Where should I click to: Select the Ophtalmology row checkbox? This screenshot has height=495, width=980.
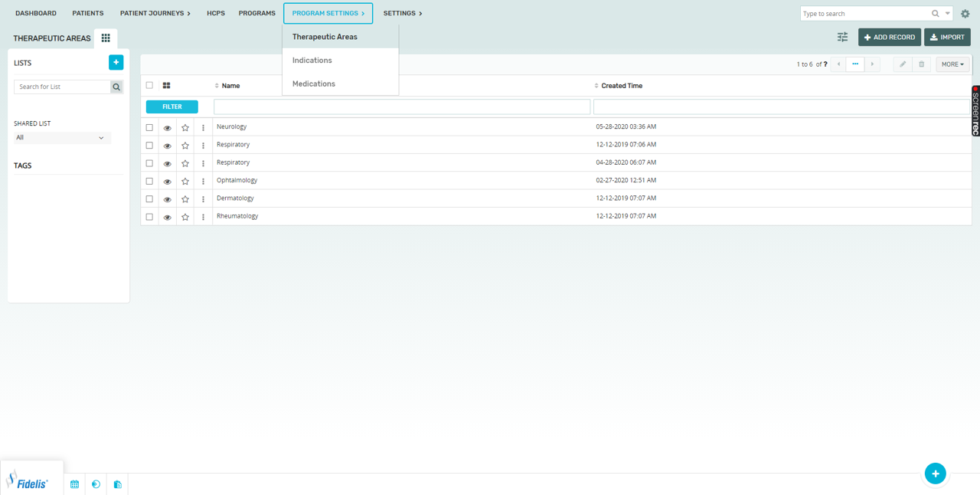click(149, 181)
